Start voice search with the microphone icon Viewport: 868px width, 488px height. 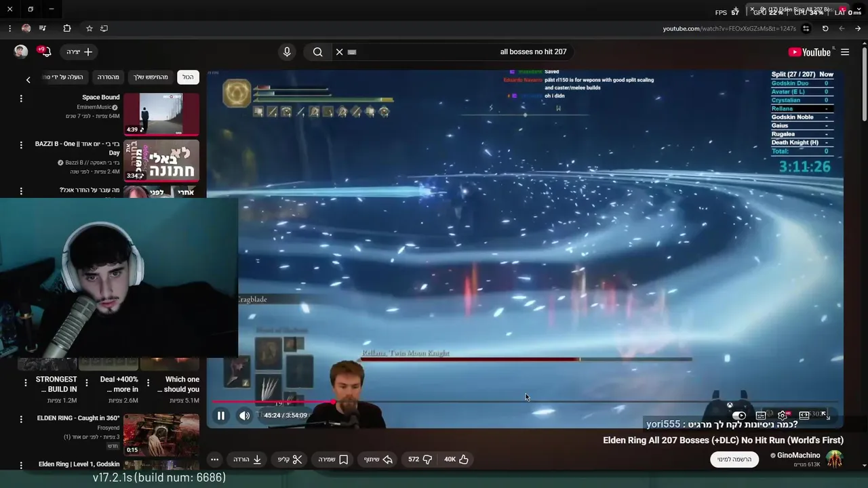coord(287,52)
